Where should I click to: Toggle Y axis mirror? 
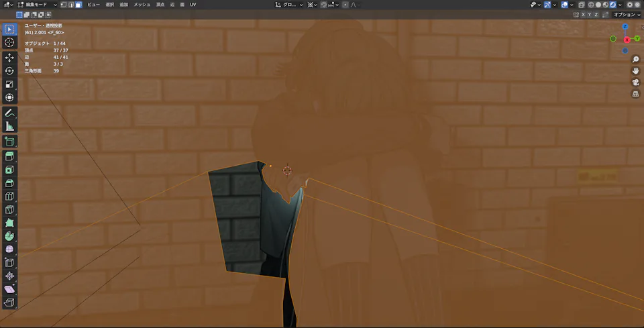[590, 14]
